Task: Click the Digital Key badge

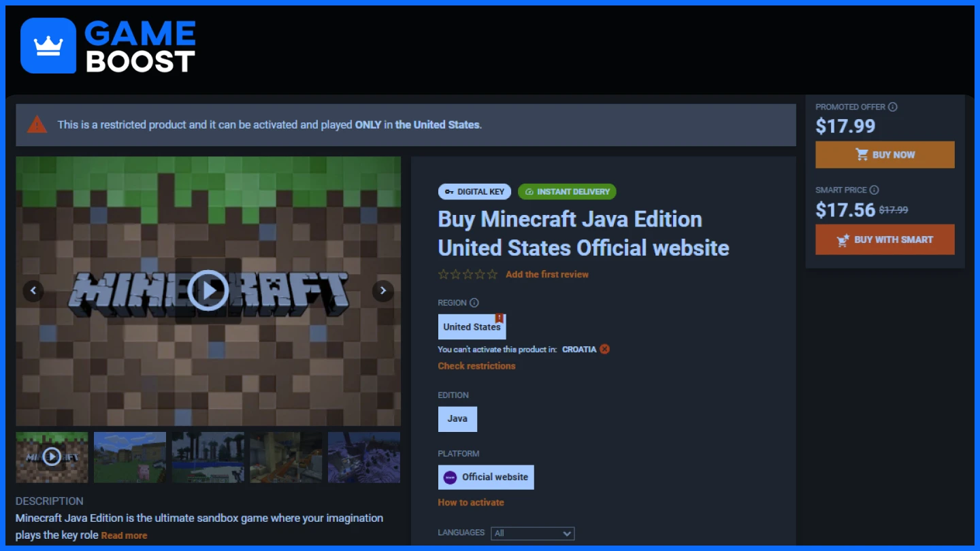Action: point(474,192)
